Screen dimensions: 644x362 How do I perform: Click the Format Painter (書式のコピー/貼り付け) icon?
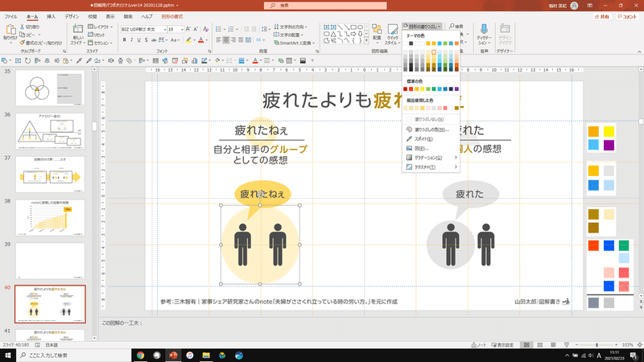pyautogui.click(x=23, y=43)
